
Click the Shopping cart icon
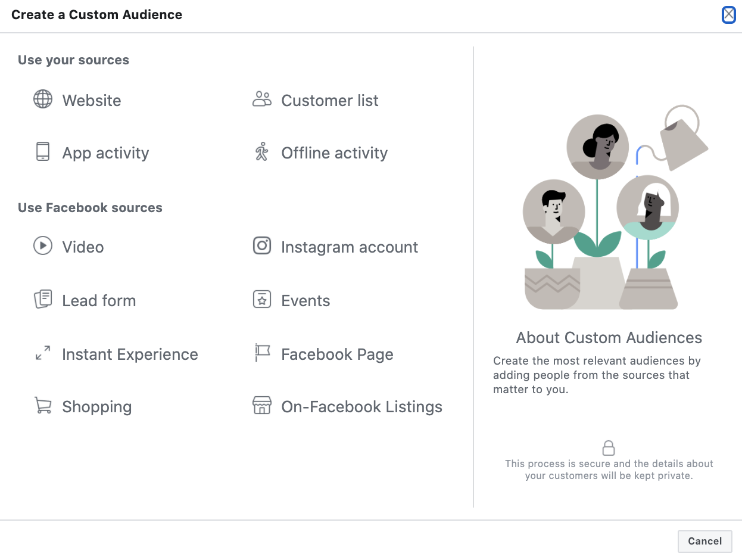42,406
